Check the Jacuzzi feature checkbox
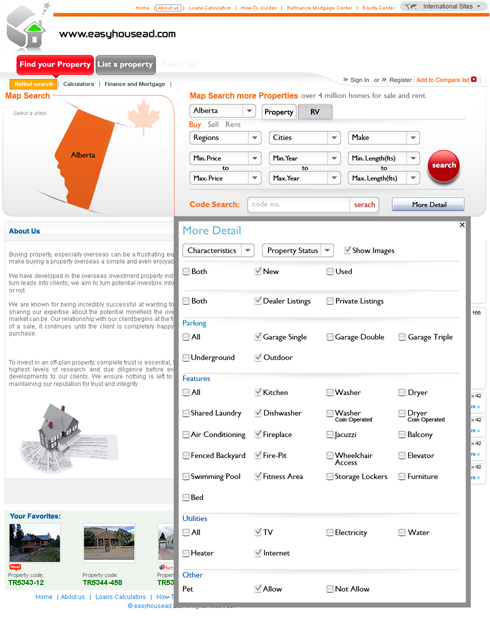 330,434
